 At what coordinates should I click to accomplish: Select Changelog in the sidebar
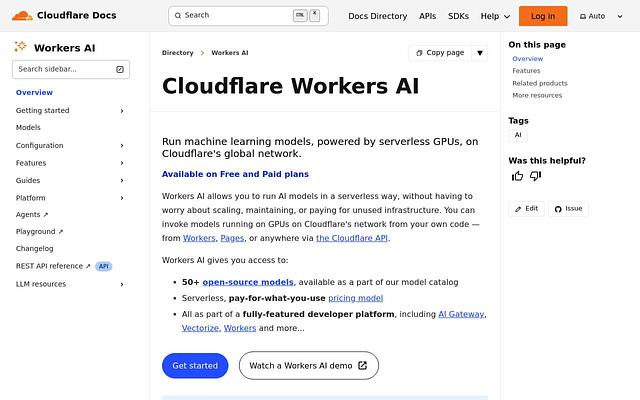pos(34,249)
